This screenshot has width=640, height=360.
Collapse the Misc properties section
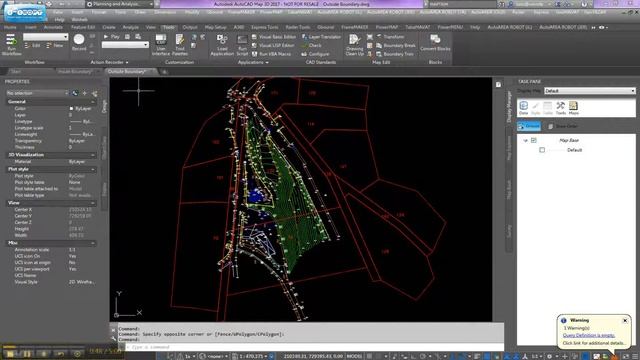(93, 243)
